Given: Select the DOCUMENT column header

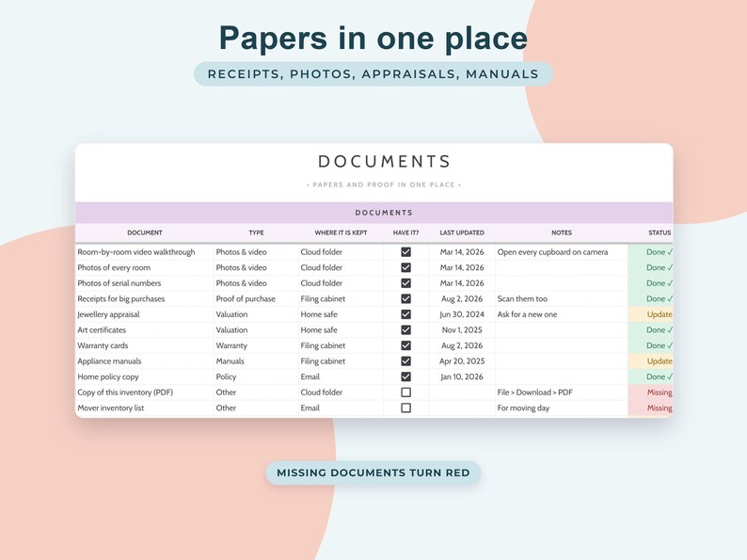Looking at the screenshot, I should point(145,232).
